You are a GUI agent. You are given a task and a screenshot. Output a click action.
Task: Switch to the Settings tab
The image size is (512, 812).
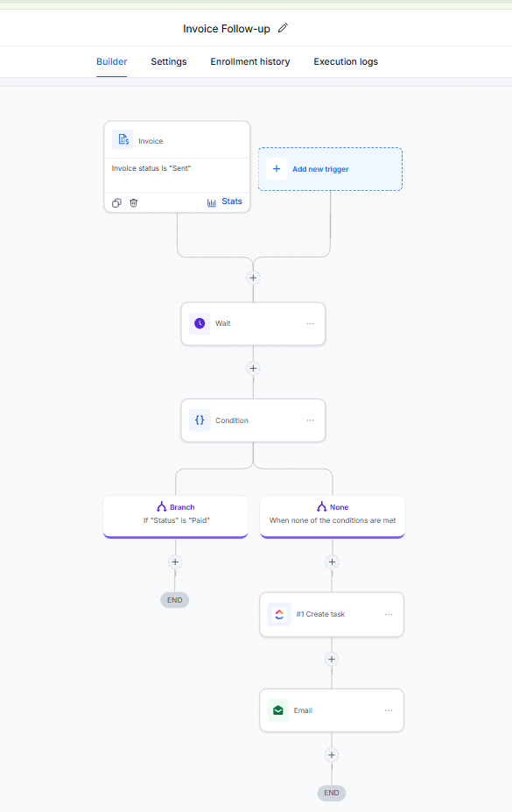pos(169,61)
